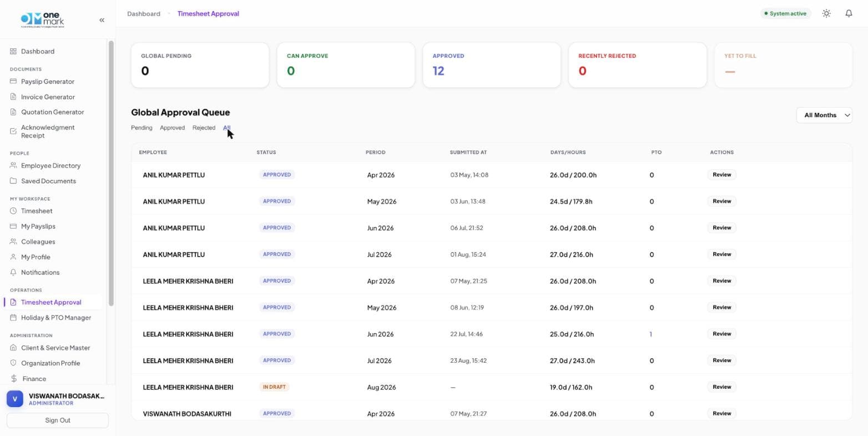Click the Can Approve summary card

pyautogui.click(x=346, y=65)
